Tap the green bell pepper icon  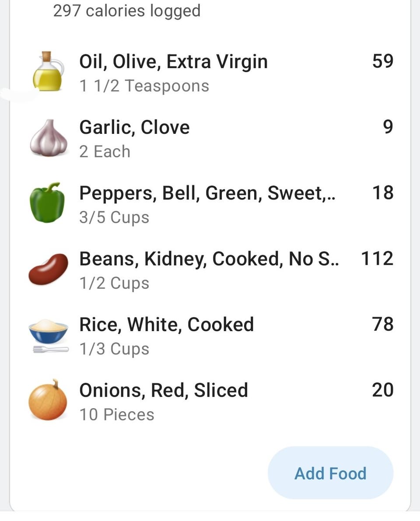[x=47, y=203]
